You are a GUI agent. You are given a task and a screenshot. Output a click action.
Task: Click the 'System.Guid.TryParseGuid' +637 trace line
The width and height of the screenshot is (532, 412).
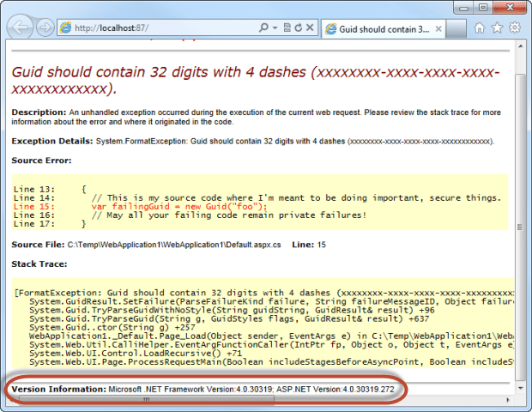(x=229, y=318)
